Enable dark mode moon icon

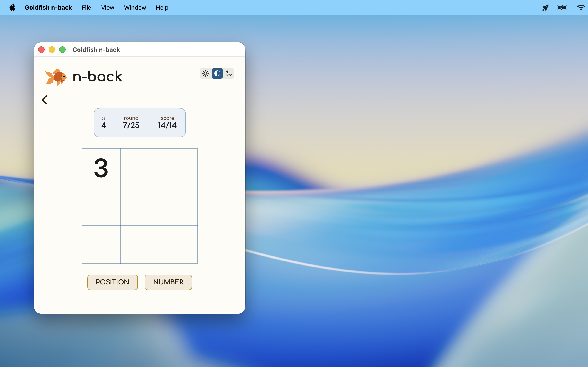[229, 74]
